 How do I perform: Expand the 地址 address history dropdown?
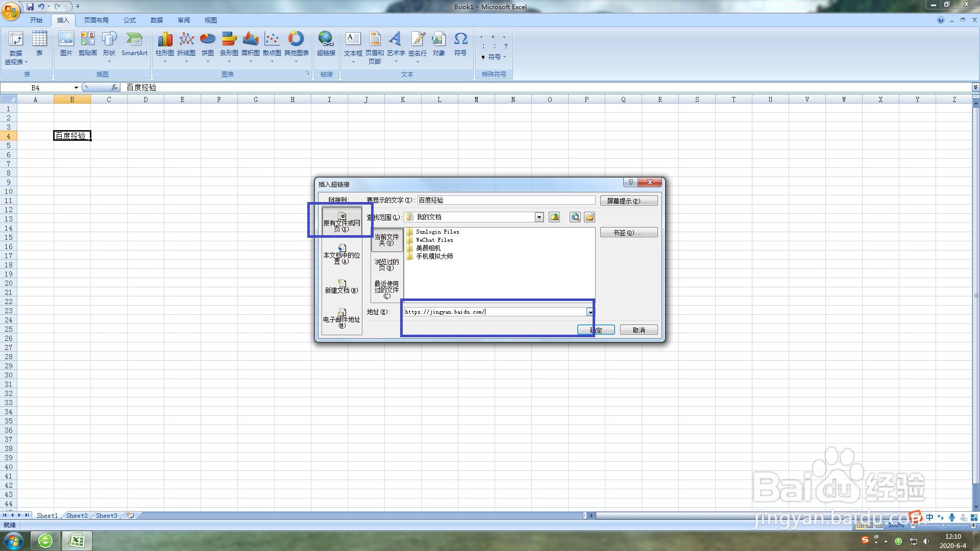pyautogui.click(x=591, y=312)
